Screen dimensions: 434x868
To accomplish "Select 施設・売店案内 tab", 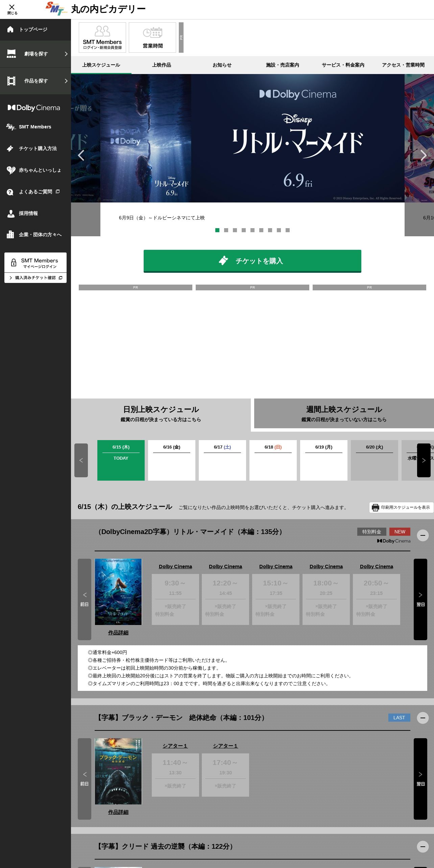I will [283, 65].
